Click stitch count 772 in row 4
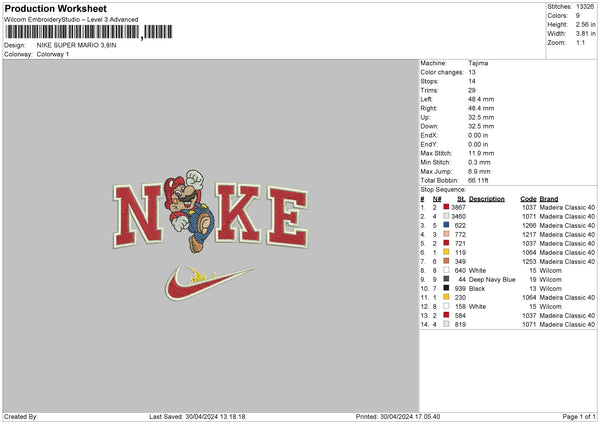The image size is (600, 424). point(460,235)
